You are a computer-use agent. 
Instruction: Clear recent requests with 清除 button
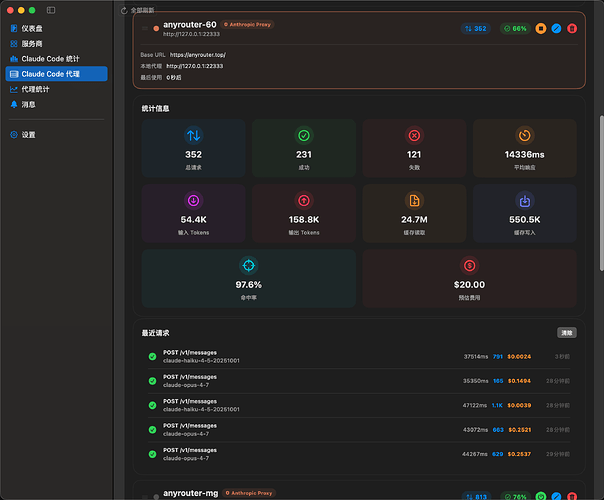(x=567, y=333)
